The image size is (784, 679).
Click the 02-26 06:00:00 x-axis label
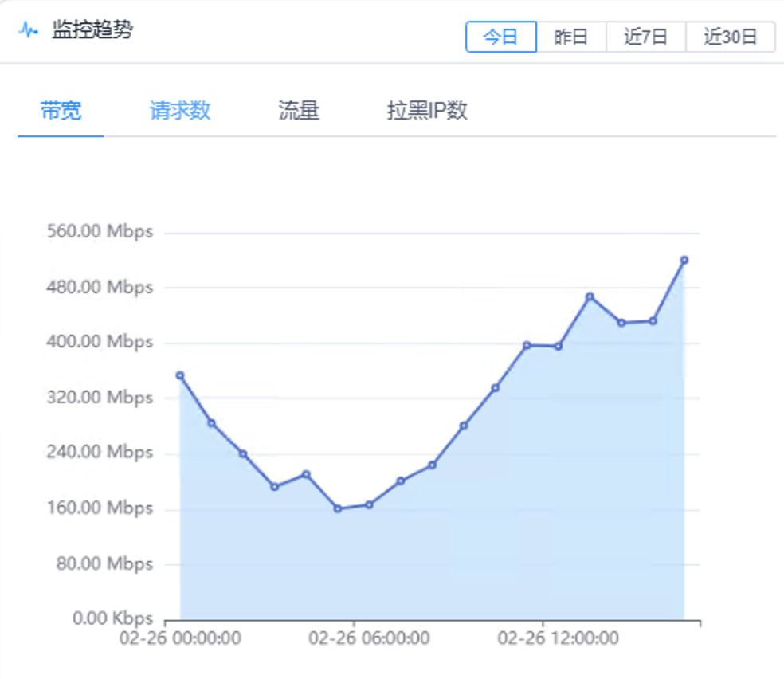[x=369, y=638]
